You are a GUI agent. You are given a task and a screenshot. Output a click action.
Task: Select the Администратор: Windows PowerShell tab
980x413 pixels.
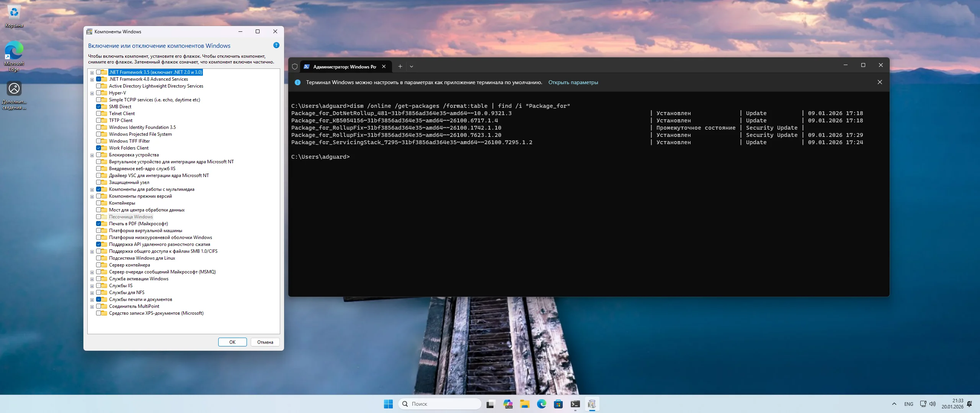[345, 67]
